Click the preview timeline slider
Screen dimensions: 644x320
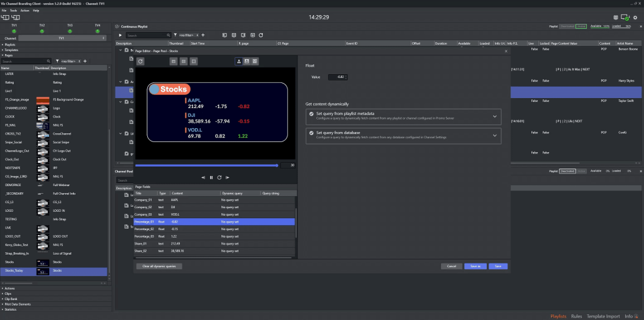tap(206, 165)
